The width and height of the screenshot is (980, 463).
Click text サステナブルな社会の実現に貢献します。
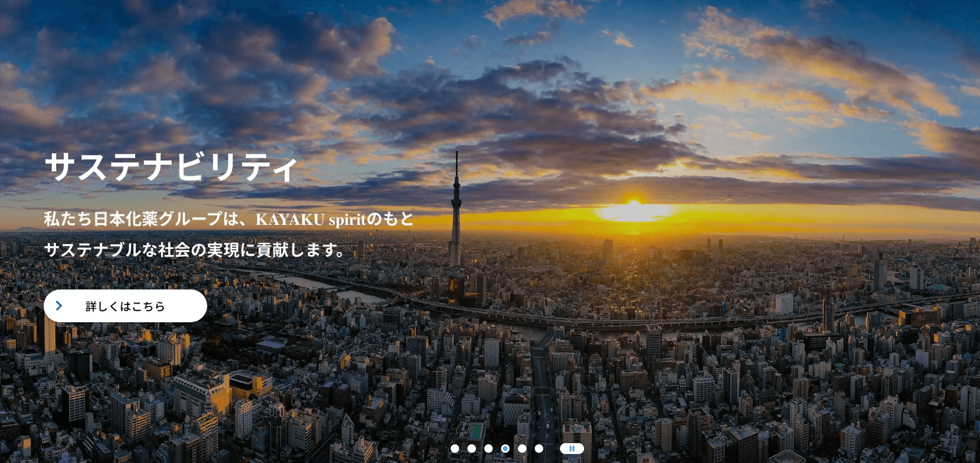coord(196,250)
